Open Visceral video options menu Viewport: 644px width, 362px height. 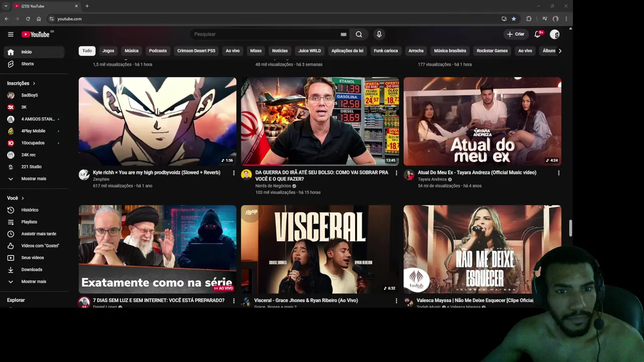point(396,301)
